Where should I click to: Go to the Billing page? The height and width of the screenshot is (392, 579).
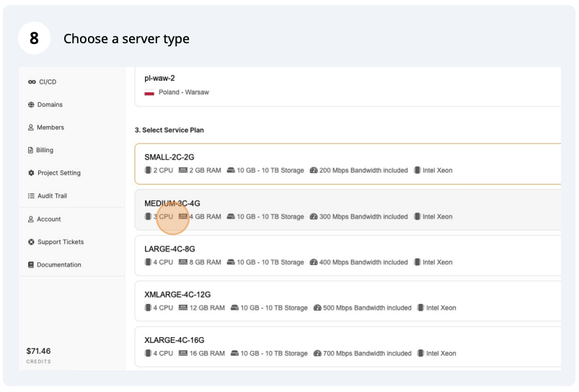pyautogui.click(x=45, y=151)
